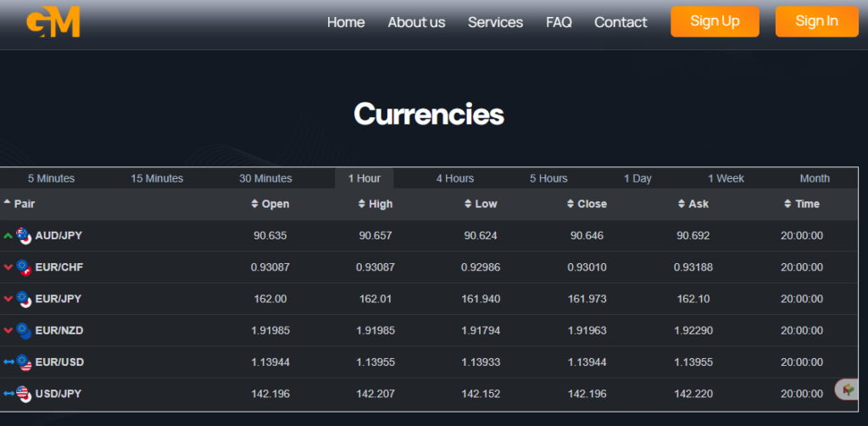Switch to the 5 Minutes timeframe tab
Screen dimensions: 868x426
pos(51,178)
